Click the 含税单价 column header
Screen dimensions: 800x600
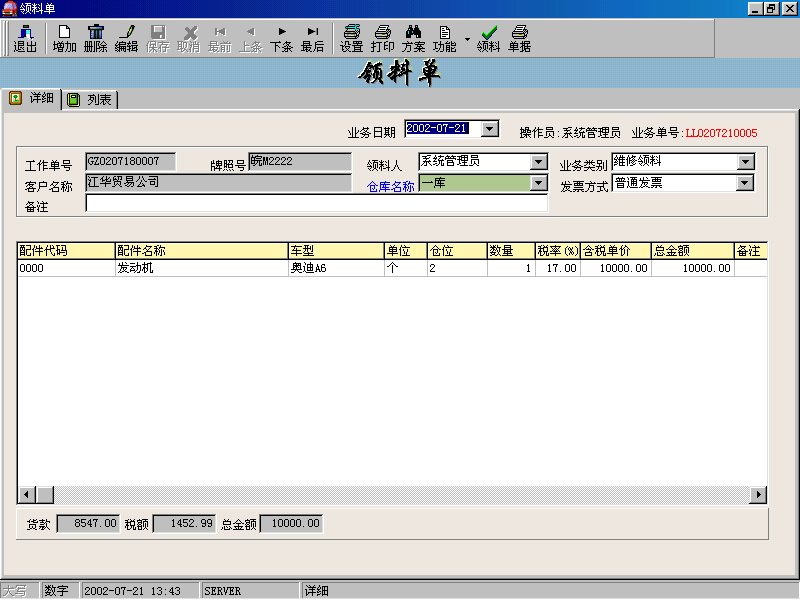[616, 251]
